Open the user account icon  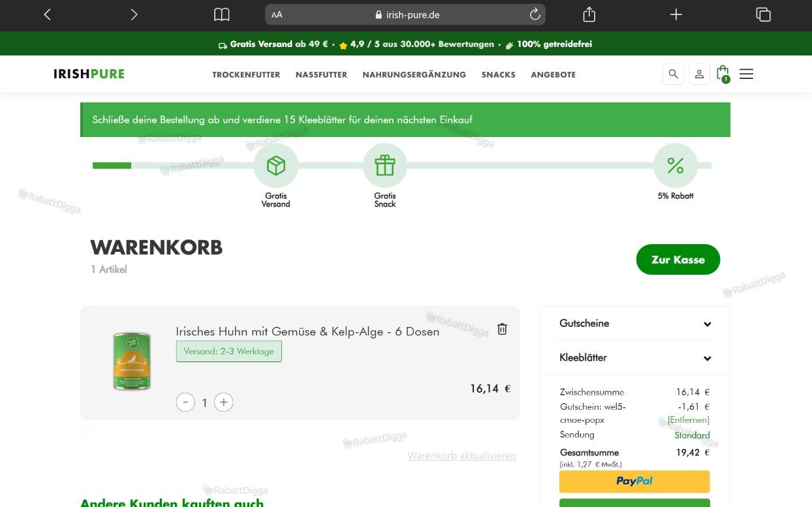point(699,74)
